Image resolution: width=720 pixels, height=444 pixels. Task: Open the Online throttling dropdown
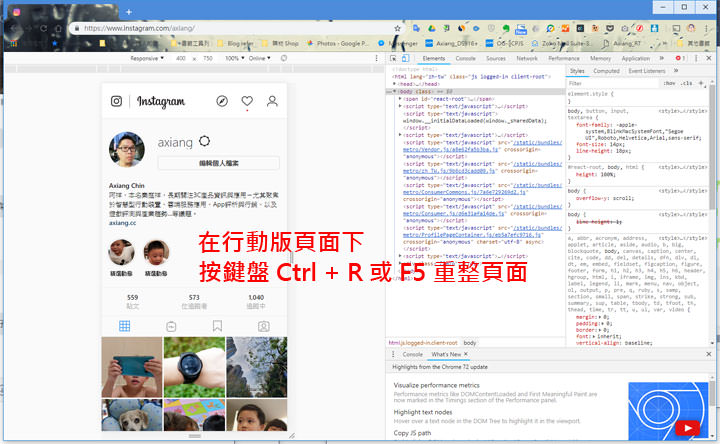point(259,58)
